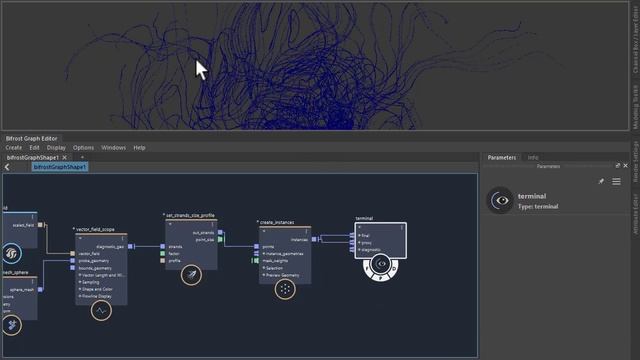Click the out_strands output port
This screenshot has height=360, width=640.
pos(220,232)
